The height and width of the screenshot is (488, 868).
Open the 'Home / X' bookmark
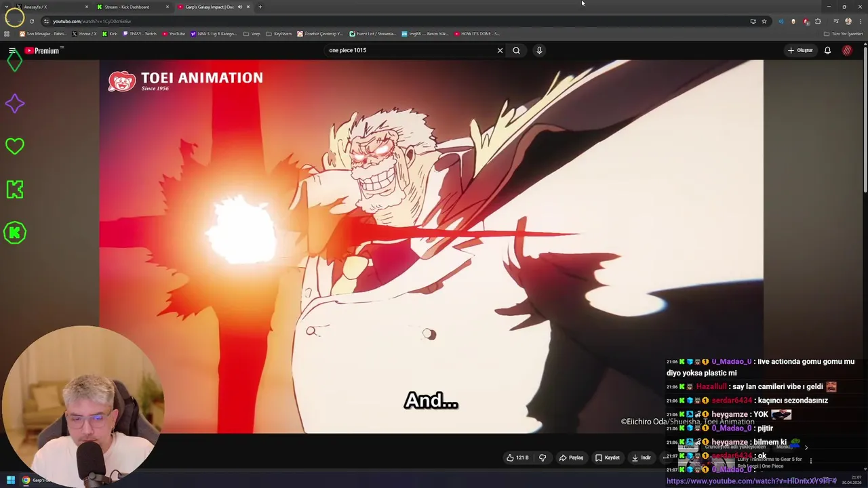point(84,33)
